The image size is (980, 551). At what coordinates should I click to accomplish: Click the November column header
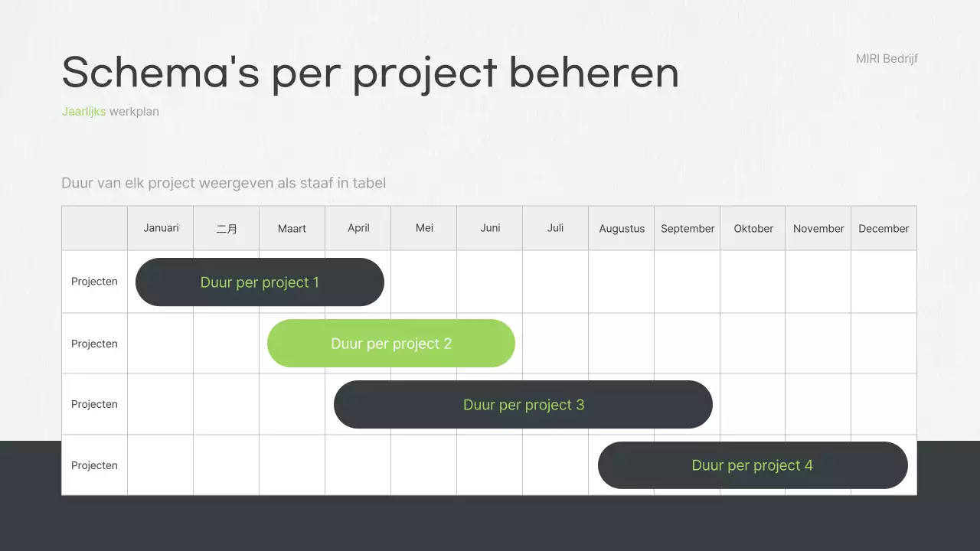click(x=818, y=229)
